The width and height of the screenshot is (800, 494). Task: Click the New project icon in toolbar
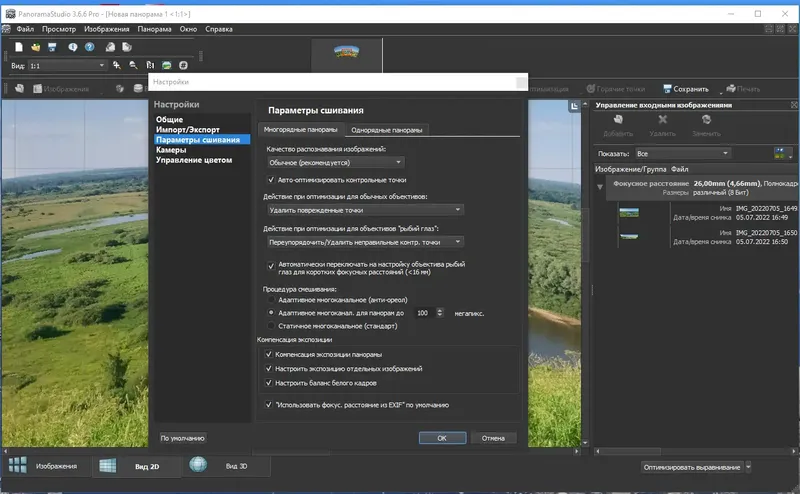tap(20, 47)
